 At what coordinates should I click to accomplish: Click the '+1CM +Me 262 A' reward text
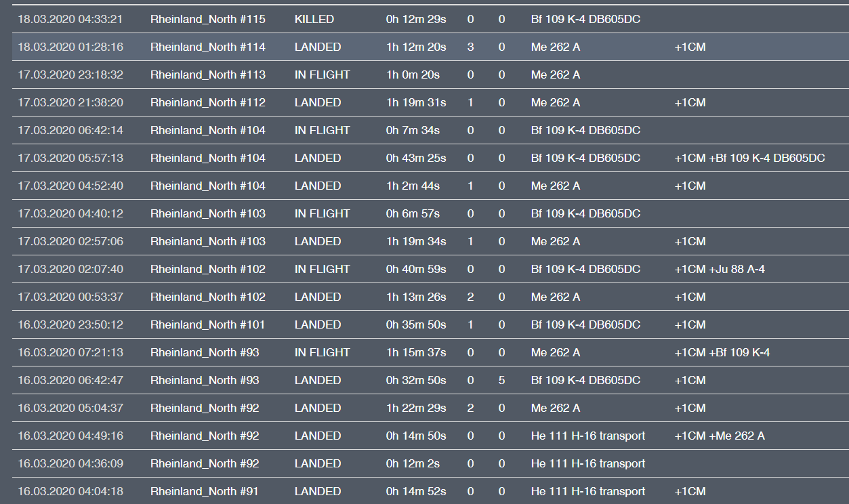(x=720, y=436)
